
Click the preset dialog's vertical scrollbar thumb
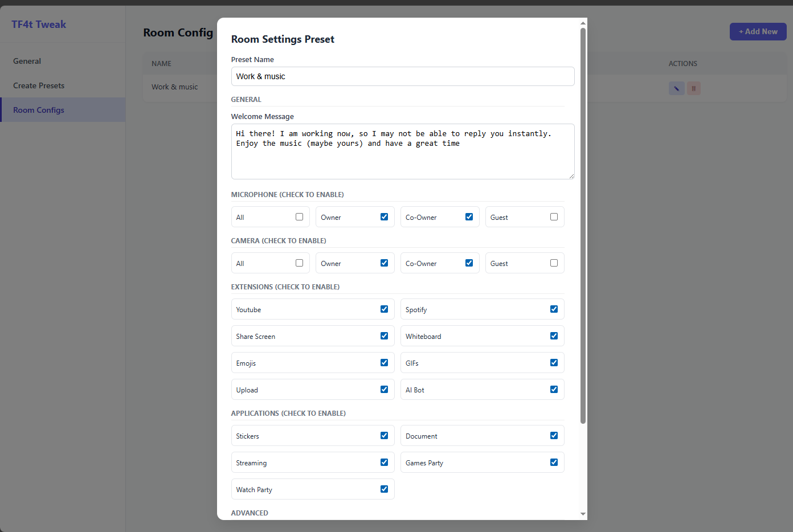tap(583, 226)
